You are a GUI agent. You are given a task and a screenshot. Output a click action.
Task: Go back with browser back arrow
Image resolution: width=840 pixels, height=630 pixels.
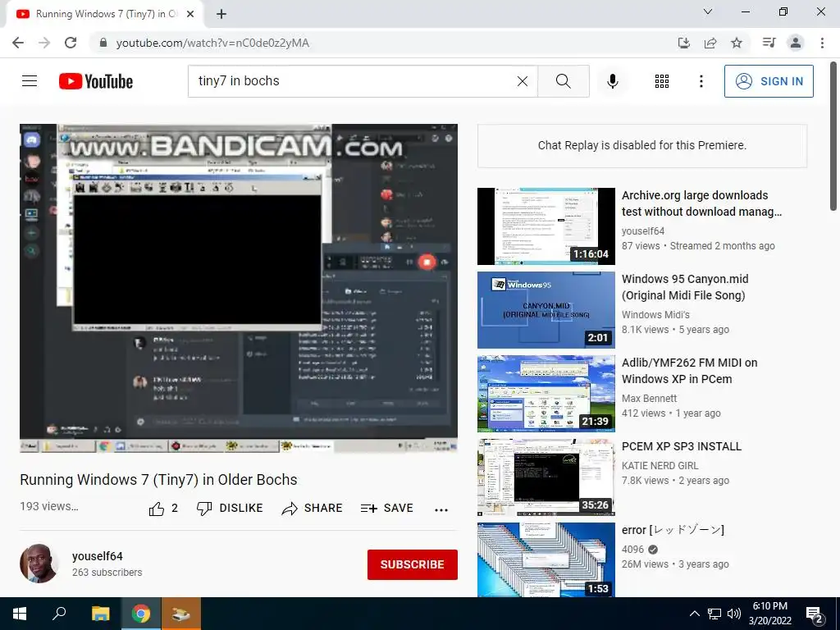(18, 43)
